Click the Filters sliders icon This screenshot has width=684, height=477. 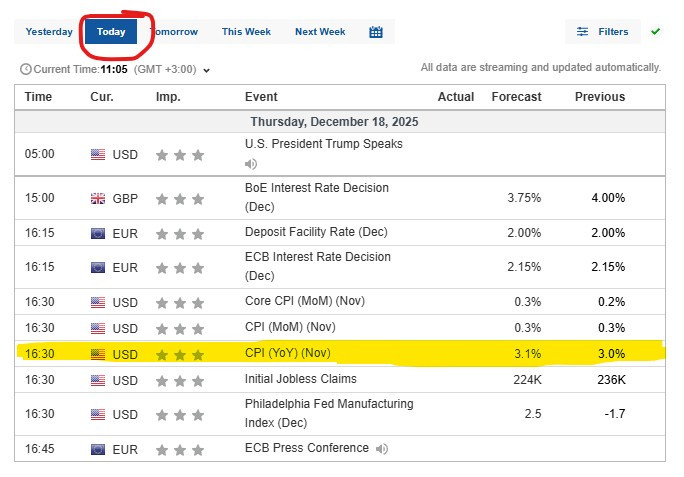tap(582, 31)
